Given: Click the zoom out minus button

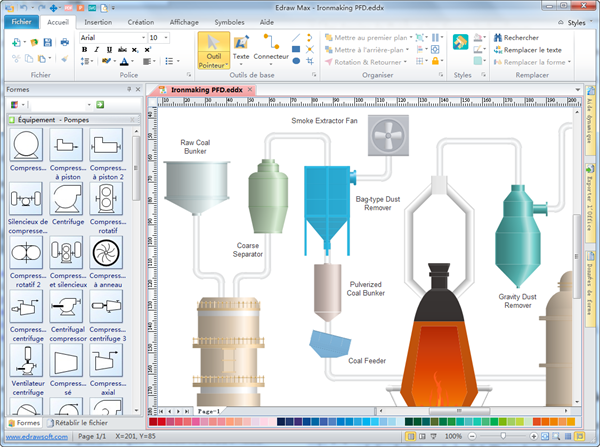Looking at the screenshot, I should tap(471, 437).
